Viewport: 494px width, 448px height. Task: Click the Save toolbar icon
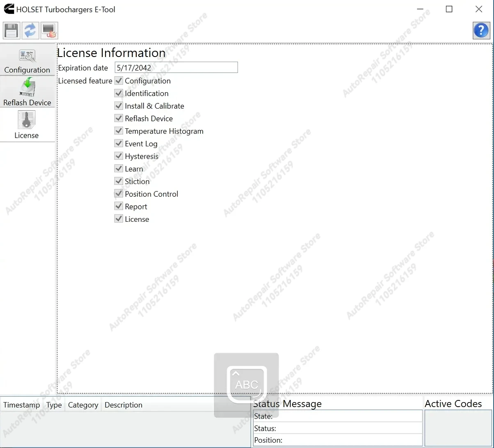[11, 30]
